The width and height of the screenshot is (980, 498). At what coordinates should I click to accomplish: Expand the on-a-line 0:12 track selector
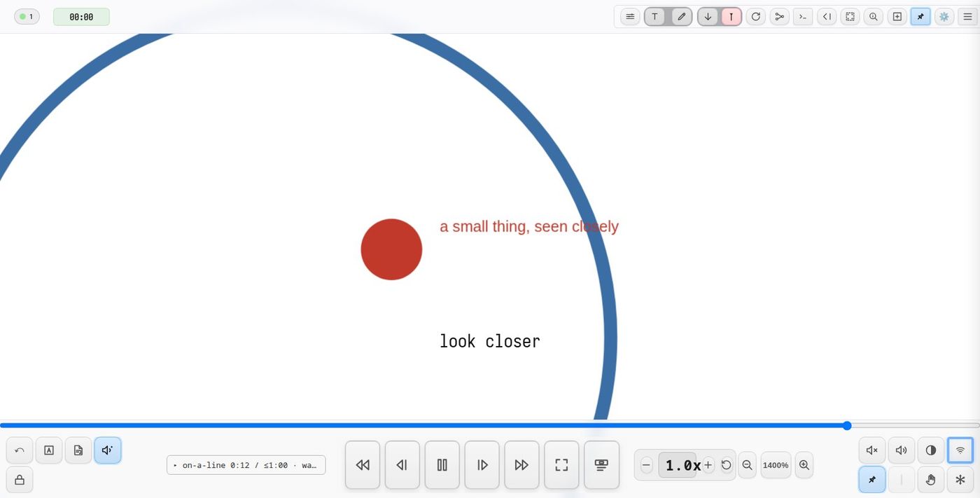click(x=246, y=465)
